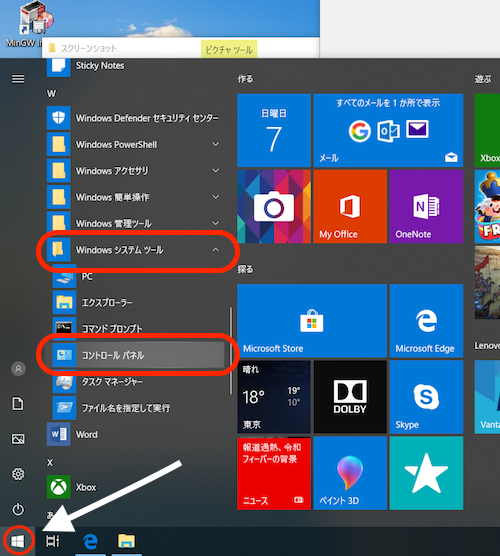
Task: Open MinGW desktop shortcut
Action: 29,24
